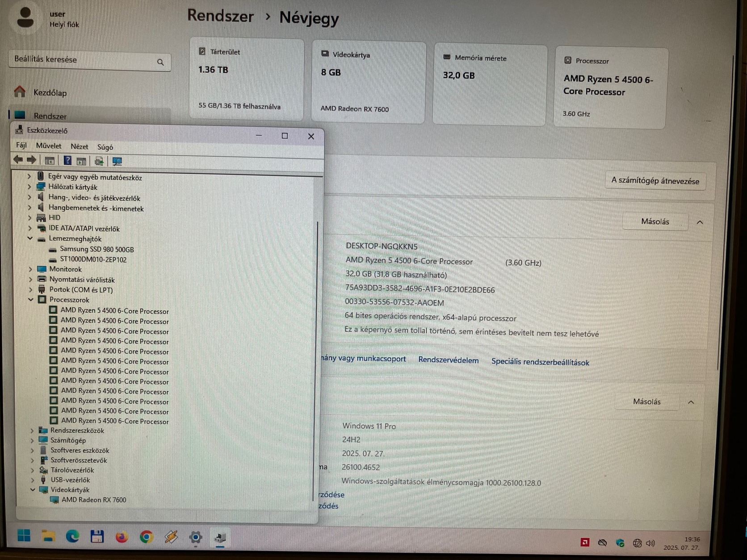747x560 pixels.
Task: Click the Device Manager icon on the taskbar
Action: pyautogui.click(x=220, y=538)
